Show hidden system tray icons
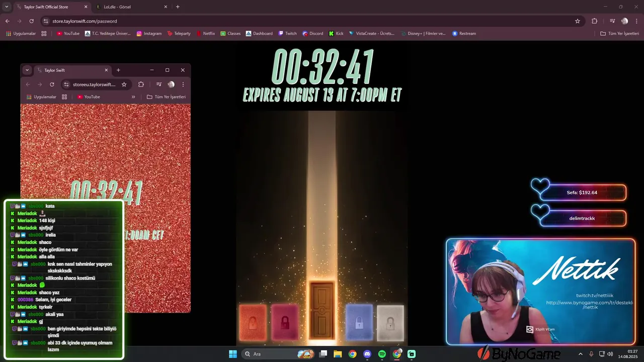 [x=580, y=354]
